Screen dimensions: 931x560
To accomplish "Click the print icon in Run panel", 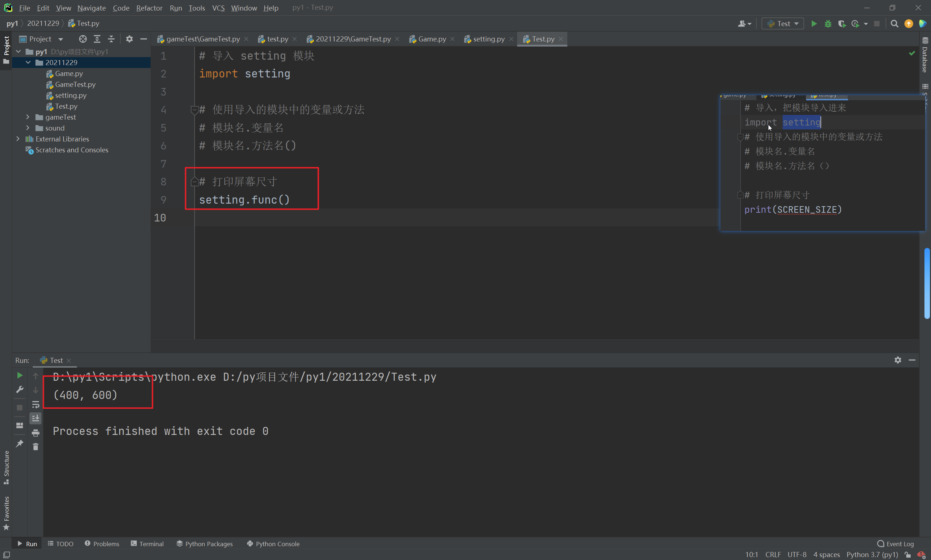I will pyautogui.click(x=36, y=433).
